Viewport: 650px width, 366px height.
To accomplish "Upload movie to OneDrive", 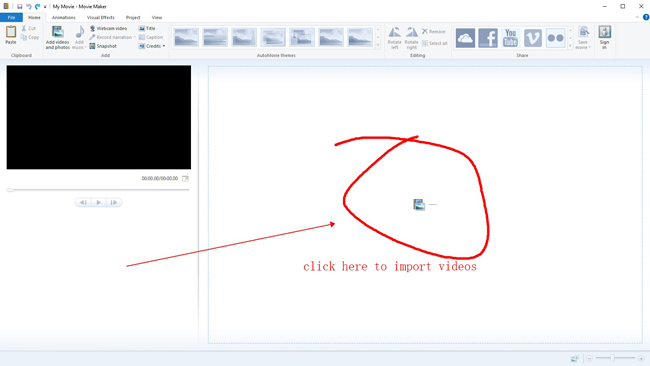I will [x=465, y=38].
